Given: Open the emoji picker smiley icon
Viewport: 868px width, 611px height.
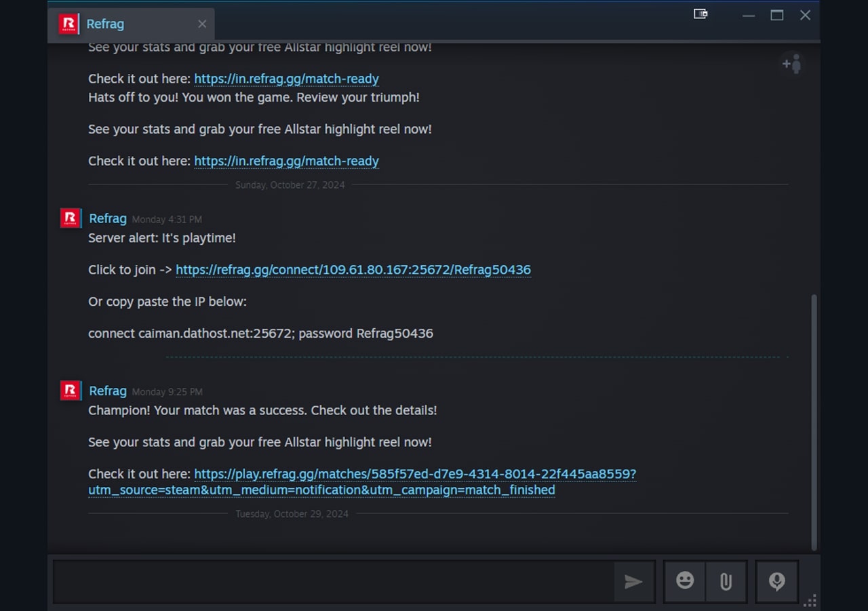Looking at the screenshot, I should pyautogui.click(x=685, y=581).
